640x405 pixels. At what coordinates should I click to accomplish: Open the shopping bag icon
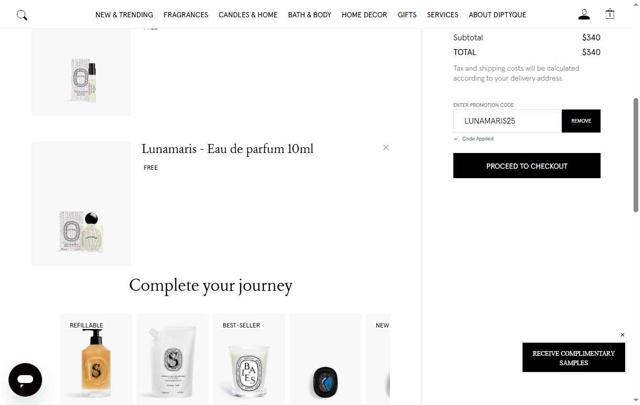[610, 14]
